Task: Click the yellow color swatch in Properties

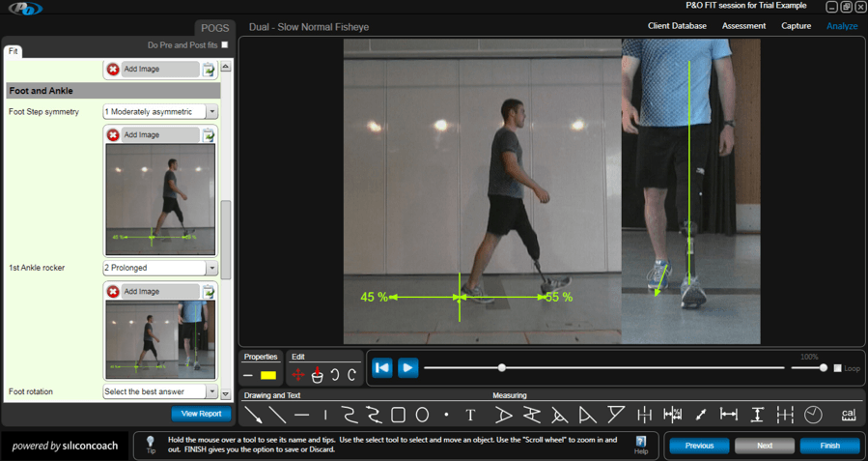Action: (268, 375)
